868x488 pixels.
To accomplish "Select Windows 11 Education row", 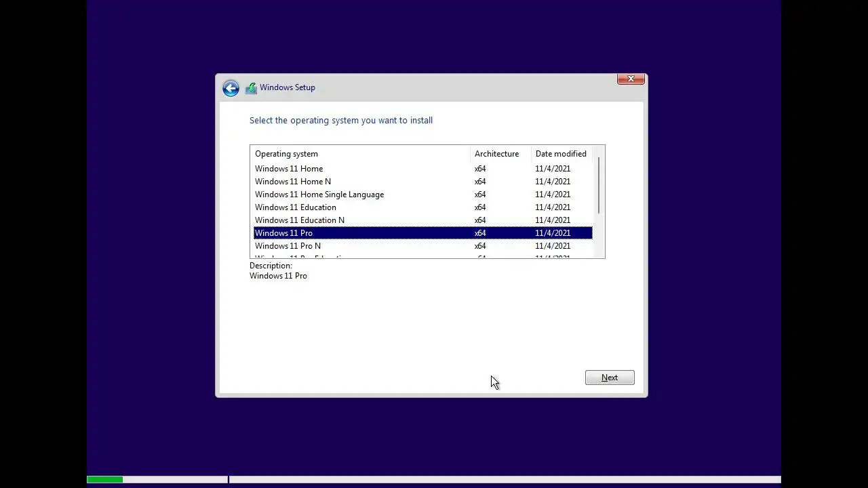I will pos(423,207).
